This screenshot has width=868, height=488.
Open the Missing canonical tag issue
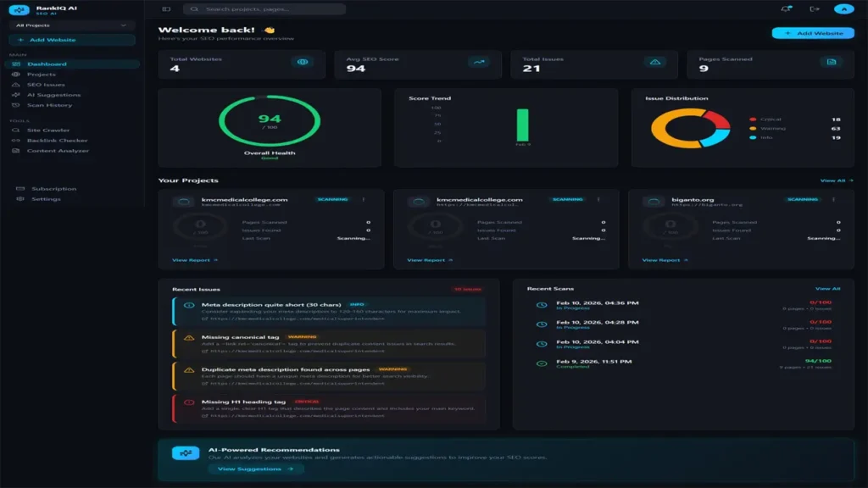[329, 344]
